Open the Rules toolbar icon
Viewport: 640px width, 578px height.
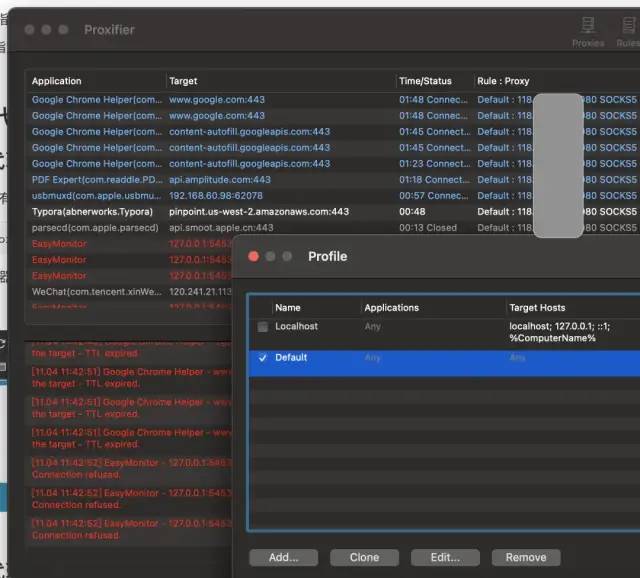(x=629, y=32)
